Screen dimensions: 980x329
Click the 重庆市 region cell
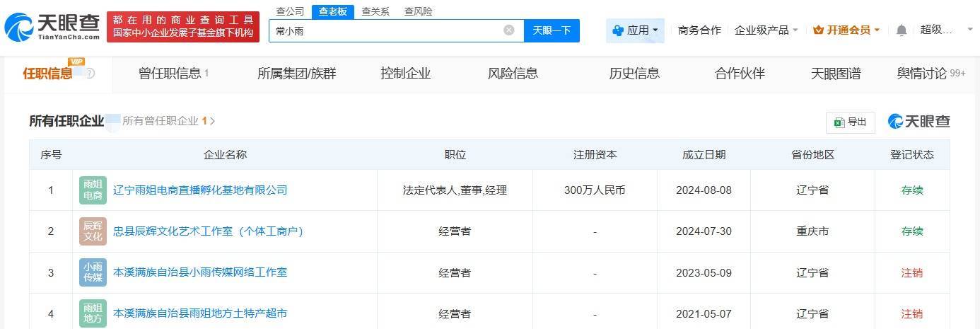(813, 231)
